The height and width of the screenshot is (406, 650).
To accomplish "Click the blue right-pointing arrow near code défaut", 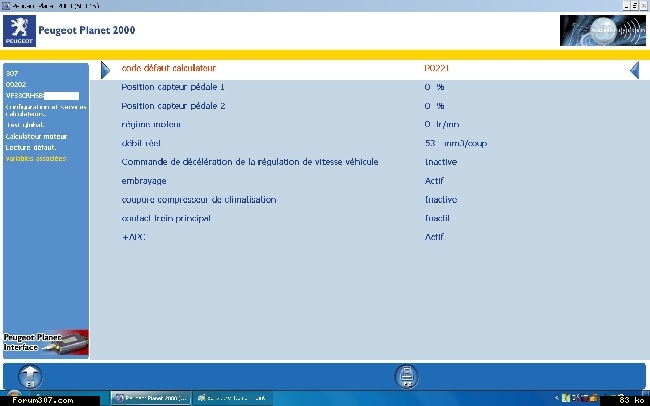I will point(105,70).
